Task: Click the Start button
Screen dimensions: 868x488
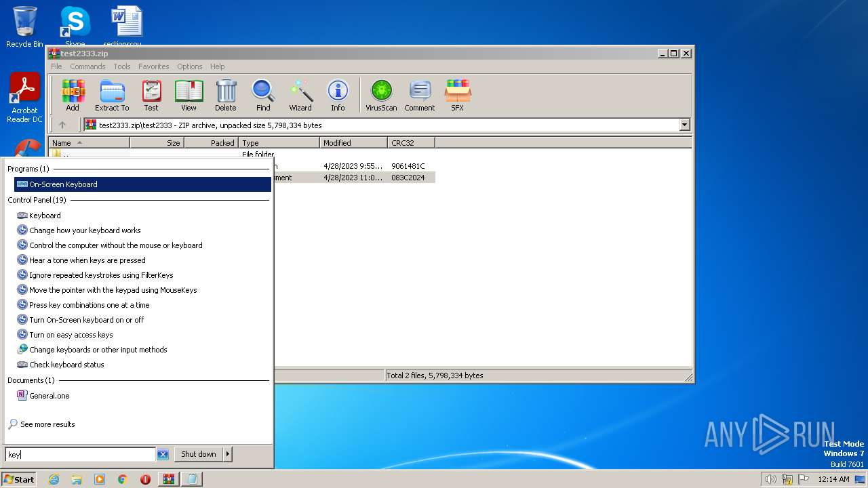Action: [x=19, y=479]
